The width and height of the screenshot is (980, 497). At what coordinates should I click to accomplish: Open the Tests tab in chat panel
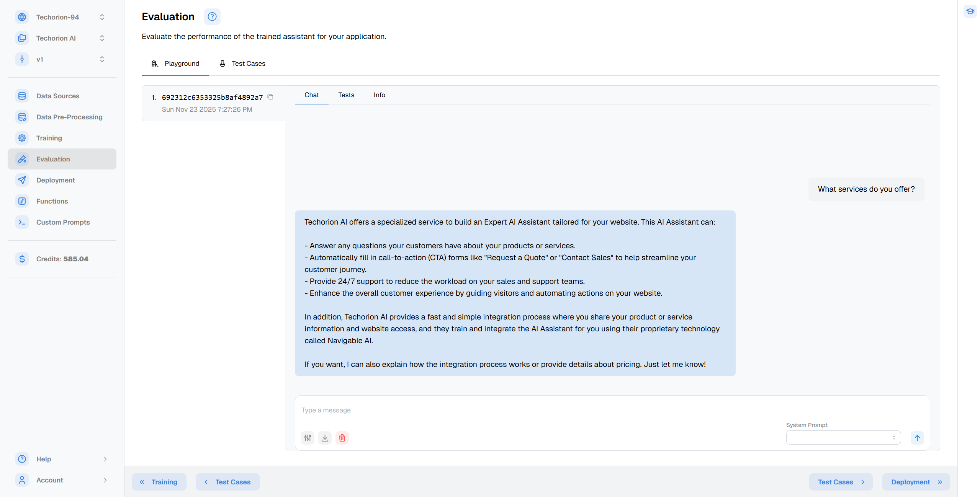[x=346, y=95]
